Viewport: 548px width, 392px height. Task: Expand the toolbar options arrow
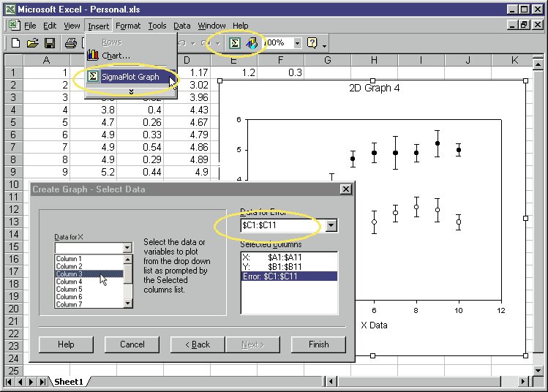tap(325, 46)
